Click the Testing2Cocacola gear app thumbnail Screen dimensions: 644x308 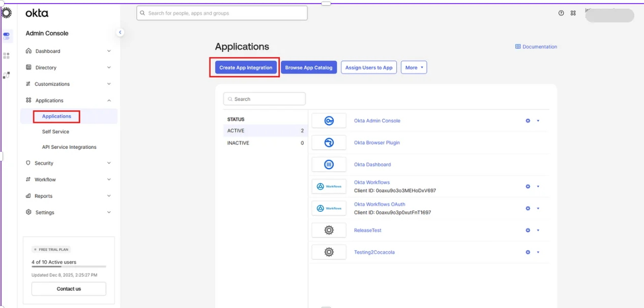pyautogui.click(x=329, y=251)
